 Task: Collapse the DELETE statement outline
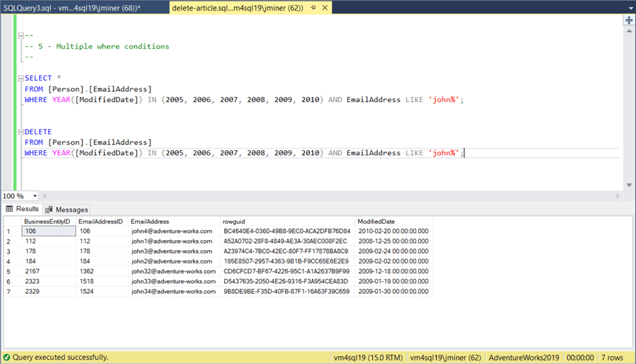[21, 132]
